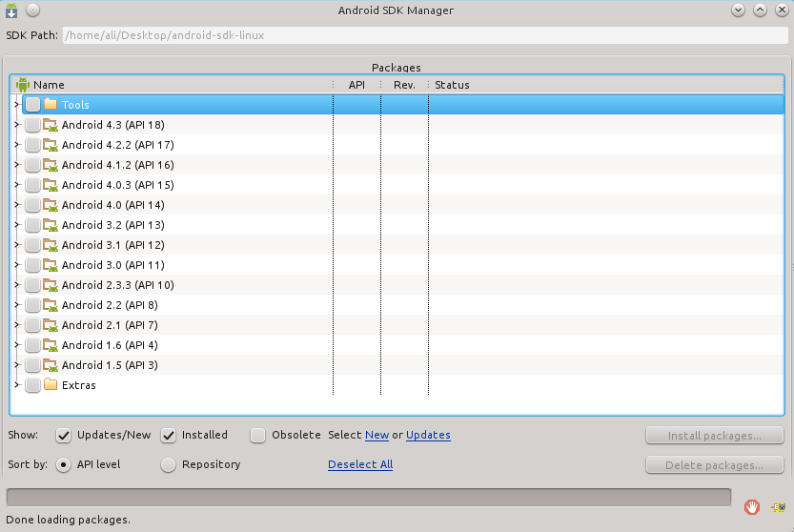794x532 pixels.
Task: Expand the Android 2.3.3 (API 10) node
Action: (x=17, y=285)
